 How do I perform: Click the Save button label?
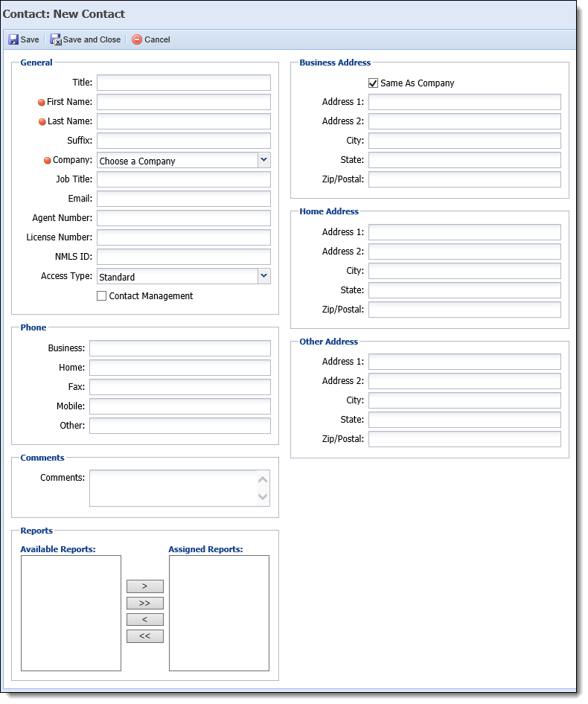[x=30, y=39]
